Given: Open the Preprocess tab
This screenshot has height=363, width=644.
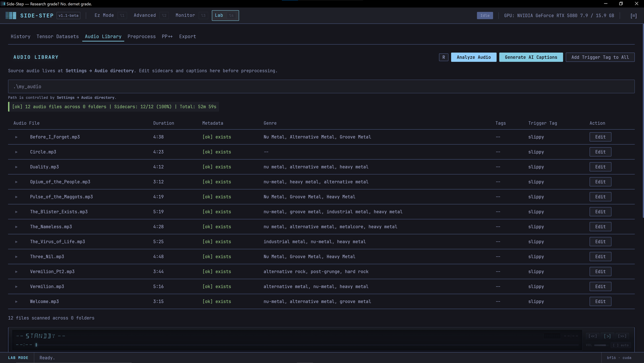Looking at the screenshot, I should (141, 36).
